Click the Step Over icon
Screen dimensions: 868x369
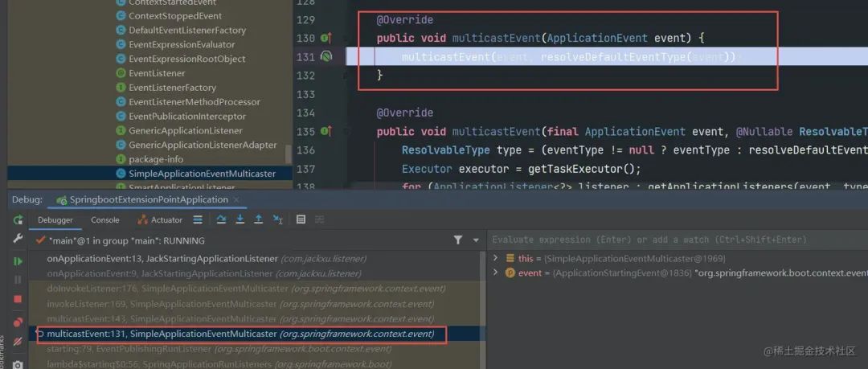click(x=222, y=220)
